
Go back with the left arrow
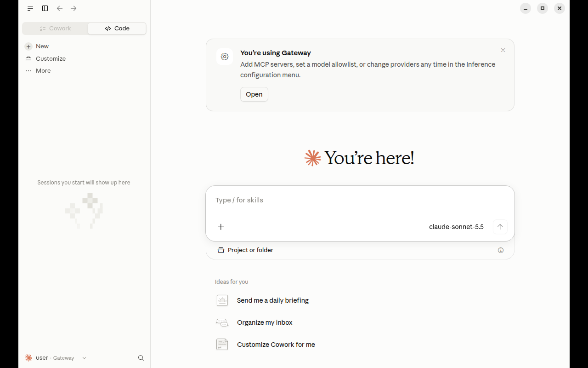tap(60, 8)
